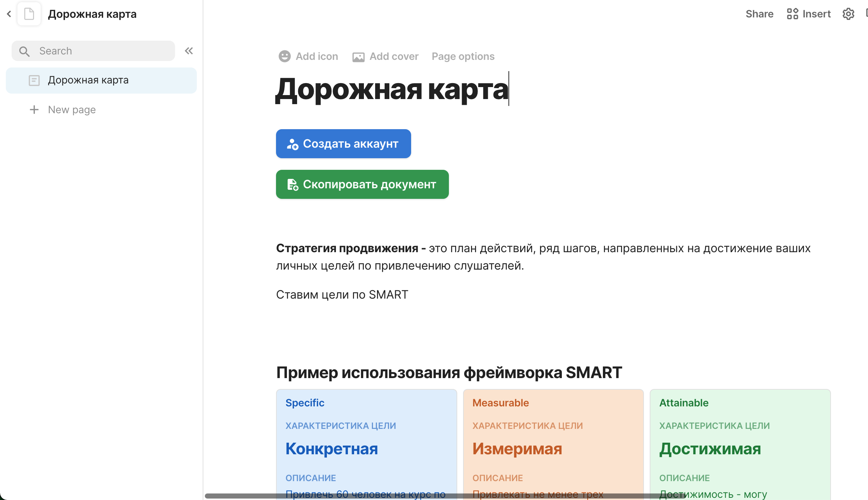868x500 pixels.
Task: Click New page in sidebar
Action: point(72,110)
